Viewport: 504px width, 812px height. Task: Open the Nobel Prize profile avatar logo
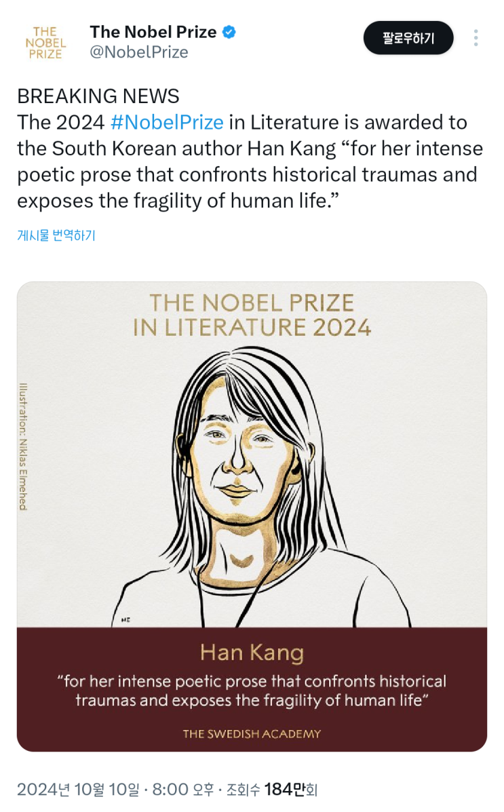point(46,42)
